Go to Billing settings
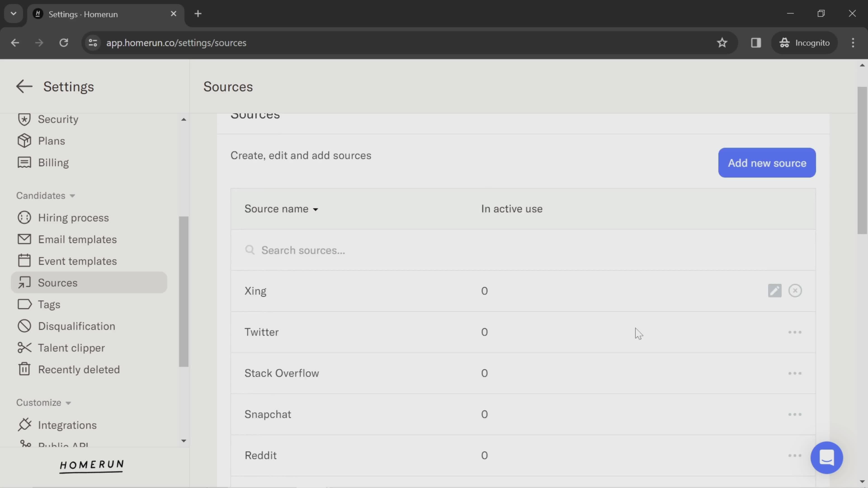The height and width of the screenshot is (488, 868). pyautogui.click(x=53, y=163)
